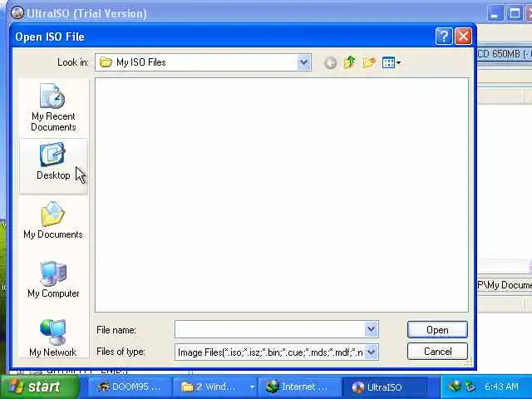Click the dialog Help question mark

click(x=444, y=37)
